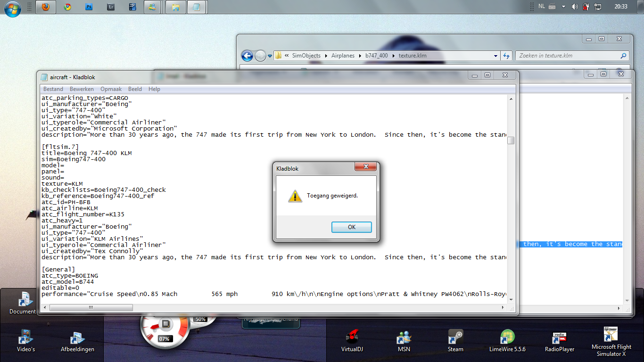Click the Airplanes breadcrumb in Explorer address bar

pyautogui.click(x=343, y=56)
